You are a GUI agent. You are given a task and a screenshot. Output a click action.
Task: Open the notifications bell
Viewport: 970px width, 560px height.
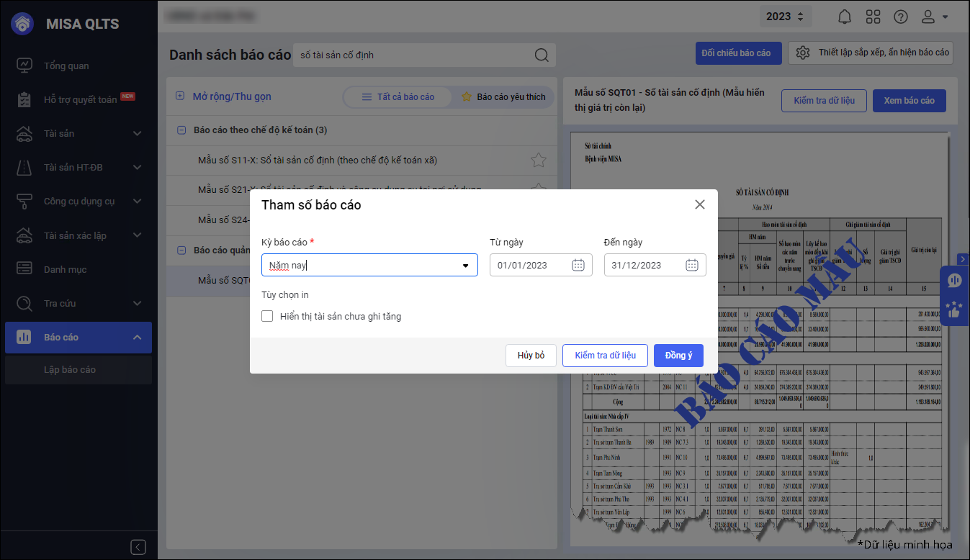pyautogui.click(x=845, y=17)
